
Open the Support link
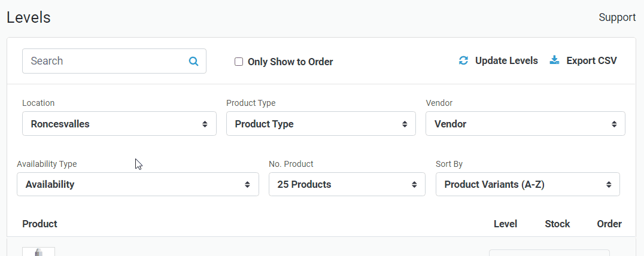pos(617,17)
